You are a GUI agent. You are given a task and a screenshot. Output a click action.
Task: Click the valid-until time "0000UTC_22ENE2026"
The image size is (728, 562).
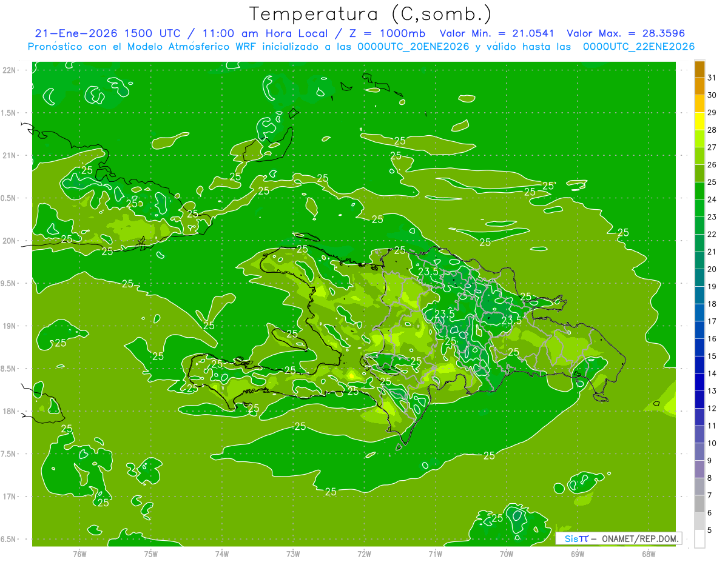coord(638,47)
